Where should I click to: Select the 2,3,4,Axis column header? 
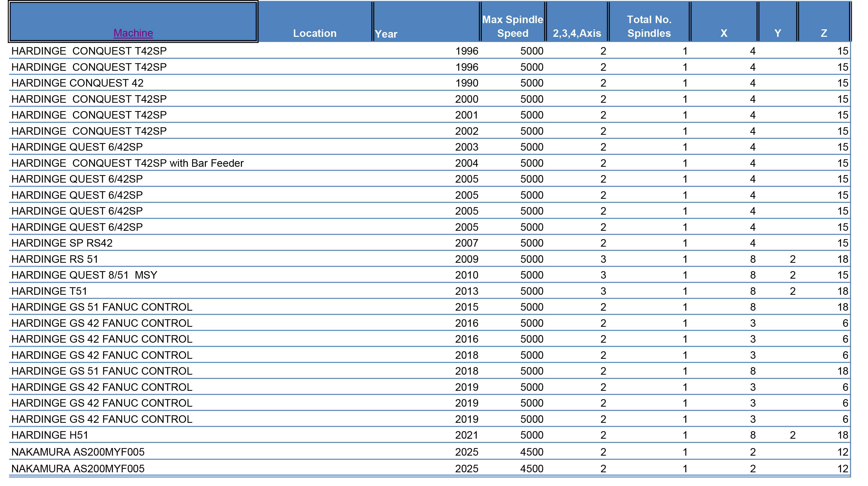pyautogui.click(x=577, y=33)
